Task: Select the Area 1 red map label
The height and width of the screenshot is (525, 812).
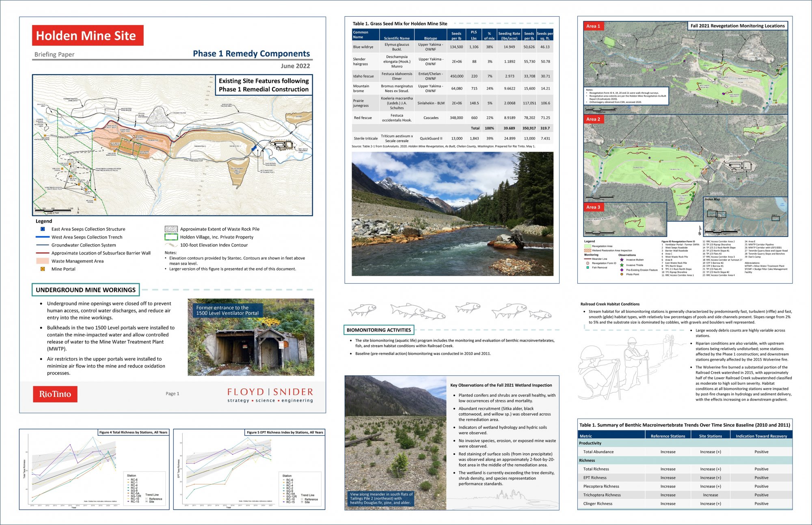Action: click(x=593, y=26)
